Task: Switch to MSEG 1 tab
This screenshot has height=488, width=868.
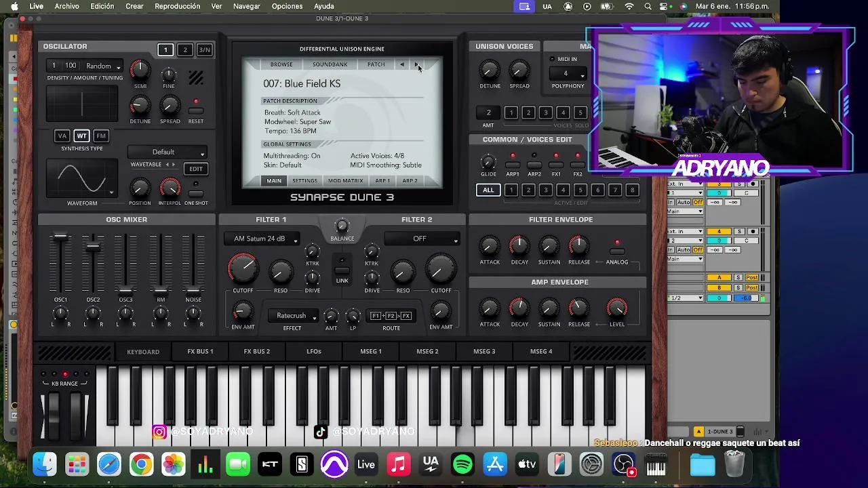Action: point(371,352)
